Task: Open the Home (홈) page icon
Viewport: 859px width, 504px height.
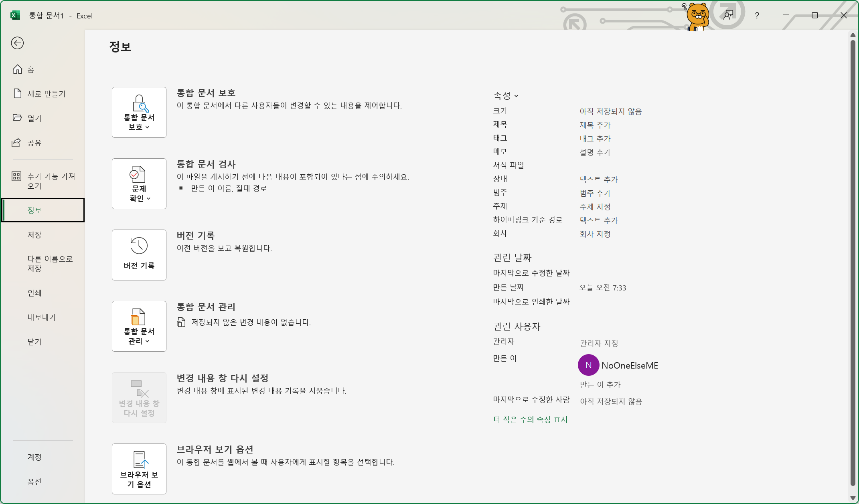Action: click(18, 69)
